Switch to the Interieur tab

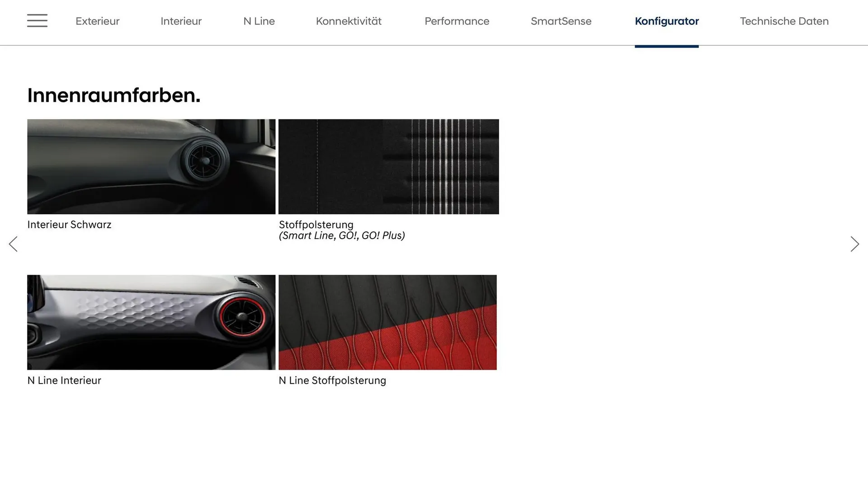tap(181, 21)
